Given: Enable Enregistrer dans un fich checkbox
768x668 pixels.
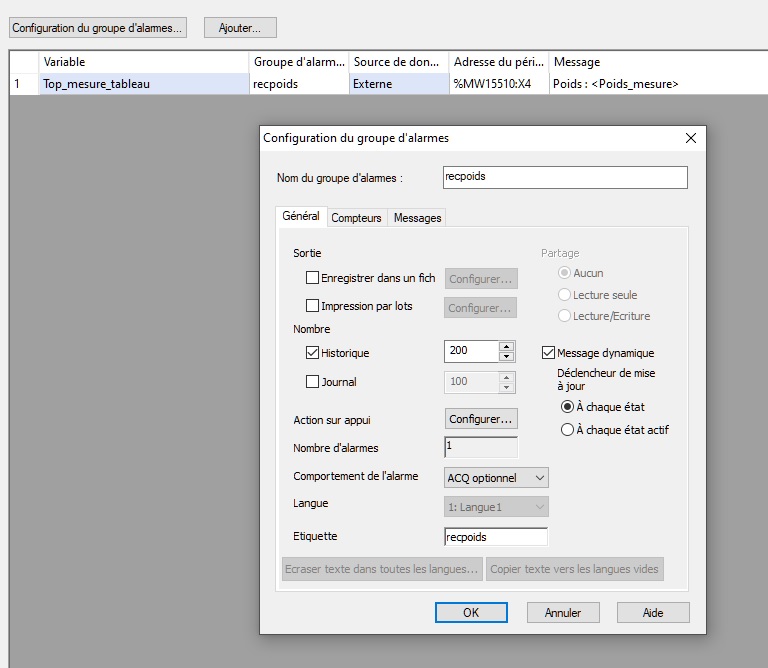Looking at the screenshot, I should 313,278.
